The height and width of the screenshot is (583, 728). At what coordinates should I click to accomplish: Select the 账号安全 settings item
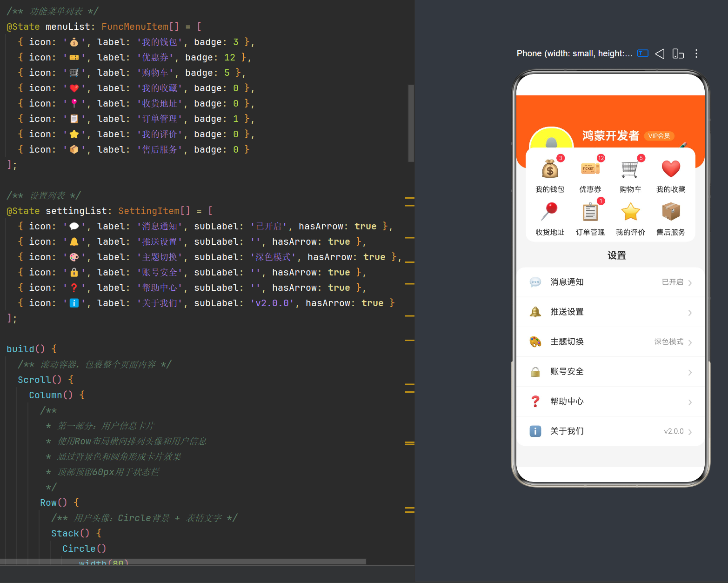(610, 371)
